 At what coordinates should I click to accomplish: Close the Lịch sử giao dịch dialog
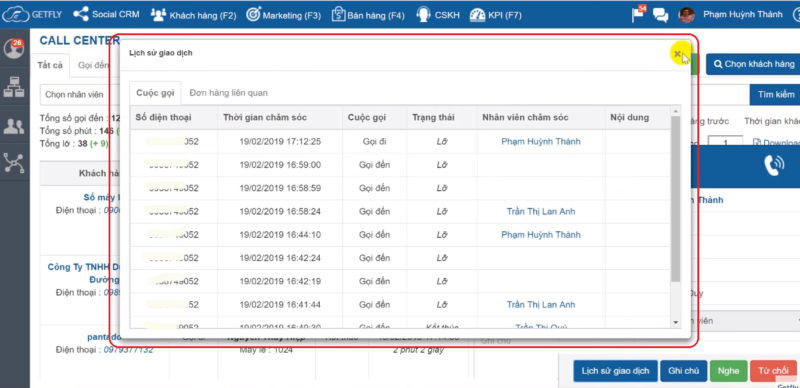coord(677,54)
